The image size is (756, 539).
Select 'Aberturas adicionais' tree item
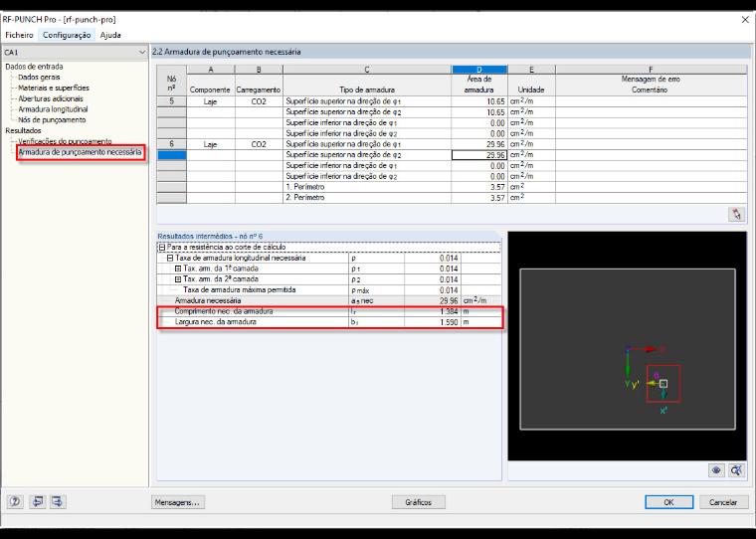(51, 98)
